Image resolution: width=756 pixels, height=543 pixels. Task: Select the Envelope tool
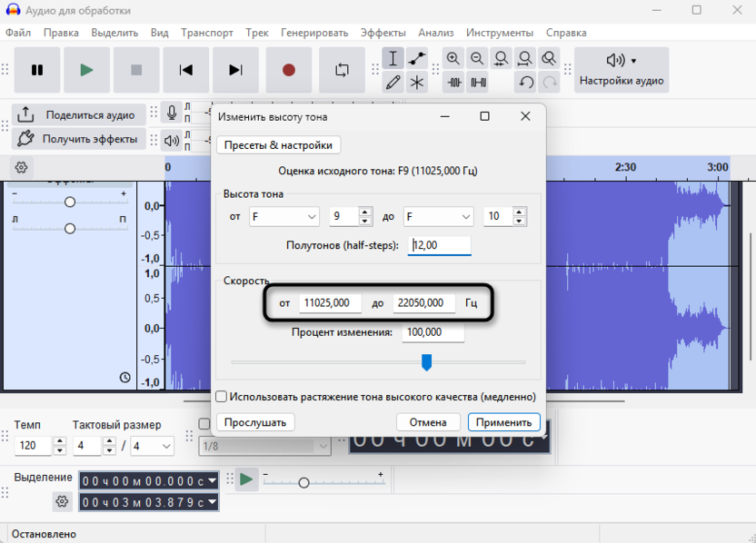coord(417,59)
